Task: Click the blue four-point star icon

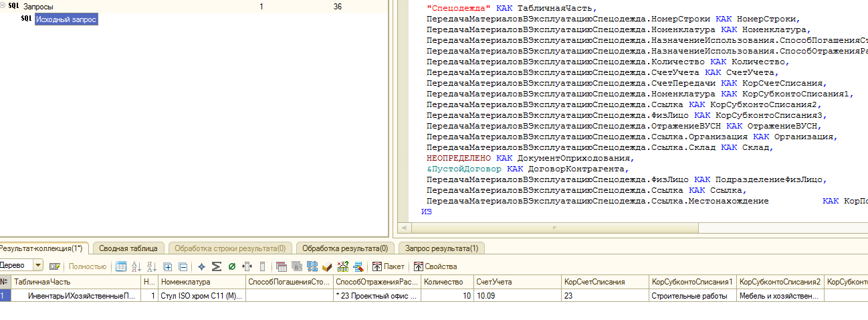Action: tap(201, 266)
